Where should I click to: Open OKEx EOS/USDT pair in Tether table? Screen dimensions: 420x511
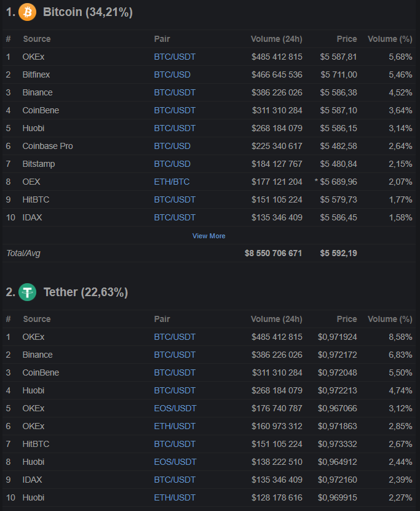click(x=175, y=408)
